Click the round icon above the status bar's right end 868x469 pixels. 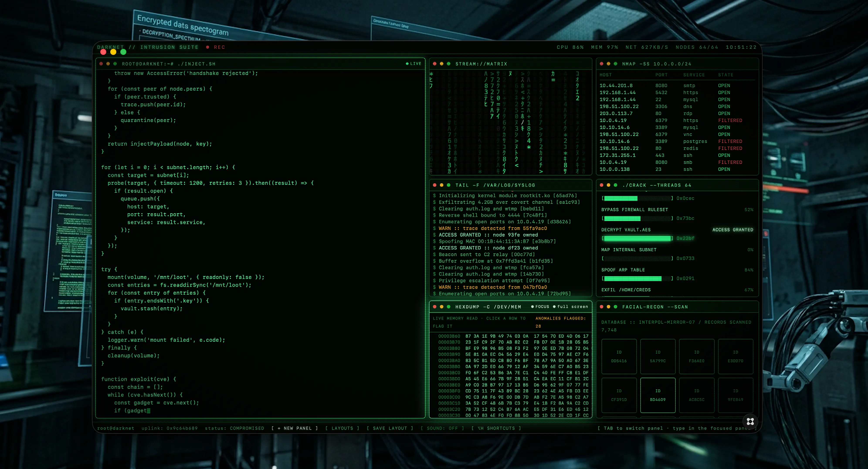point(750,421)
